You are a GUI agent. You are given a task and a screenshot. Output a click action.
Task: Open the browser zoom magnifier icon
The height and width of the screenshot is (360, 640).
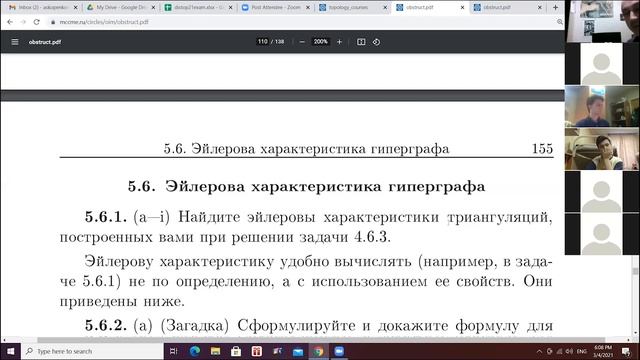pos(560,22)
